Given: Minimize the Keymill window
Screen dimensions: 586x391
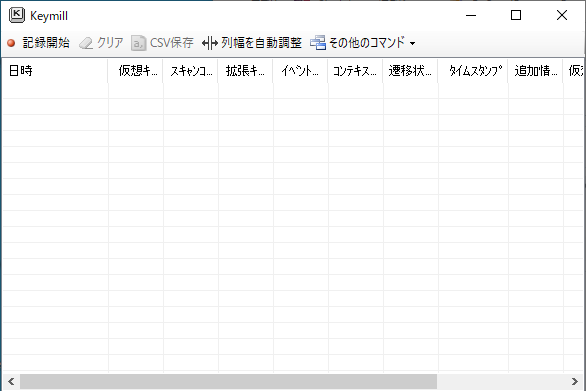Looking at the screenshot, I should point(471,15).
